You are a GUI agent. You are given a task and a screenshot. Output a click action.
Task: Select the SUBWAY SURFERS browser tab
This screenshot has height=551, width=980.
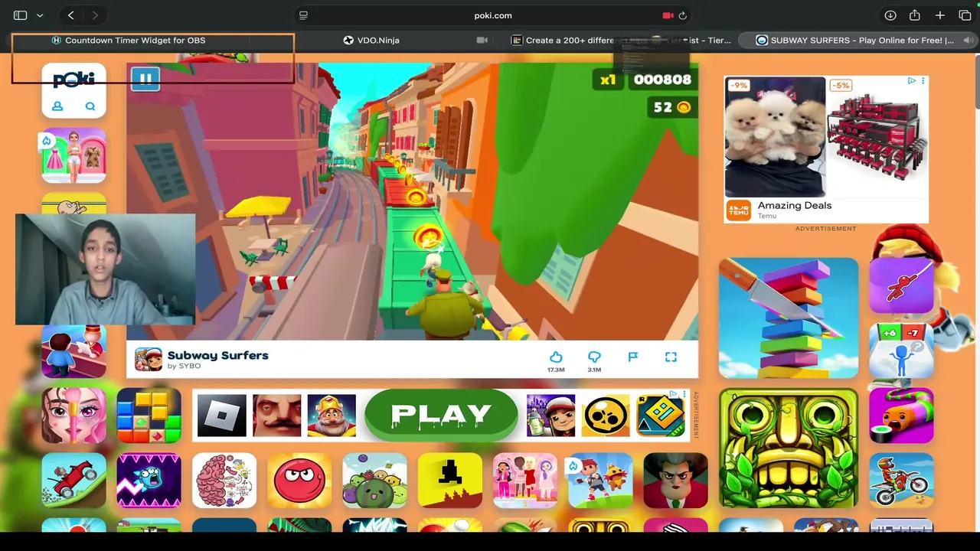(x=856, y=41)
